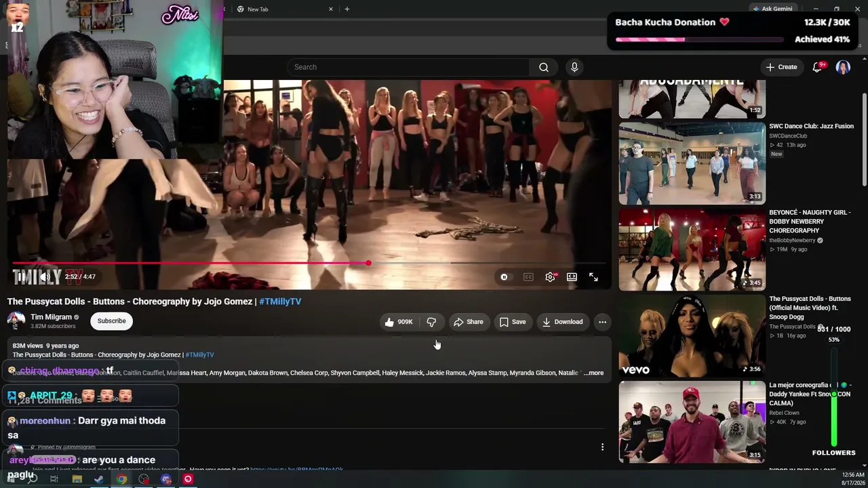This screenshot has height=488, width=868.
Task: Open Rebel Clown channel link
Action: point(784,413)
